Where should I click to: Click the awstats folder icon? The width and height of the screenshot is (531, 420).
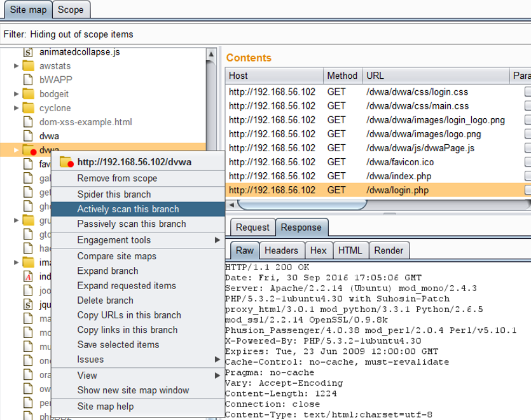(x=28, y=66)
